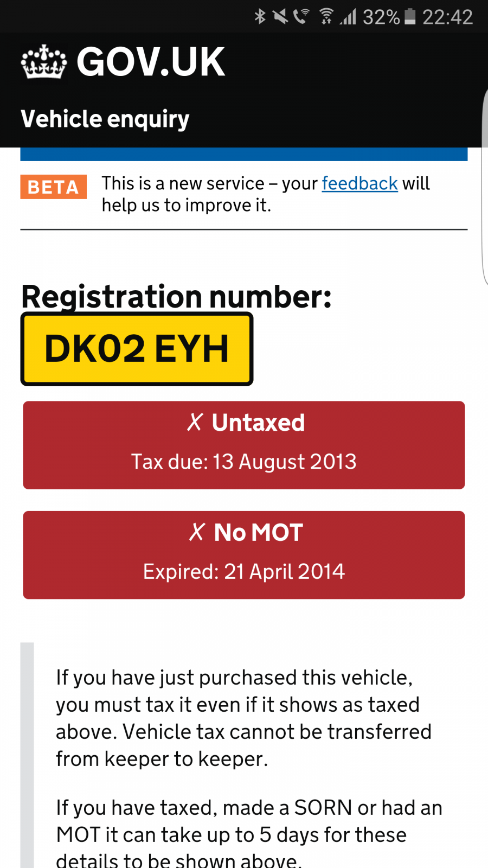This screenshot has height=868, width=488.
Task: Tap the Wi-Fi signal icon
Action: 326,17
